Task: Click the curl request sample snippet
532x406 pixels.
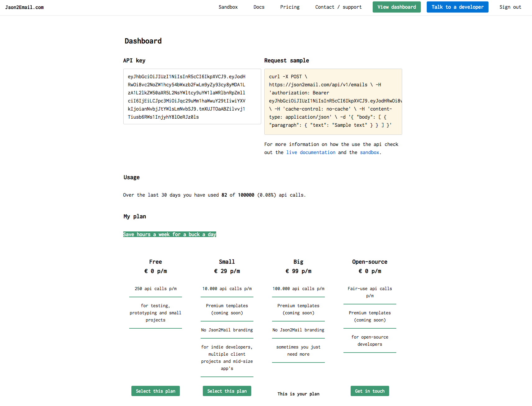Action: [x=333, y=101]
